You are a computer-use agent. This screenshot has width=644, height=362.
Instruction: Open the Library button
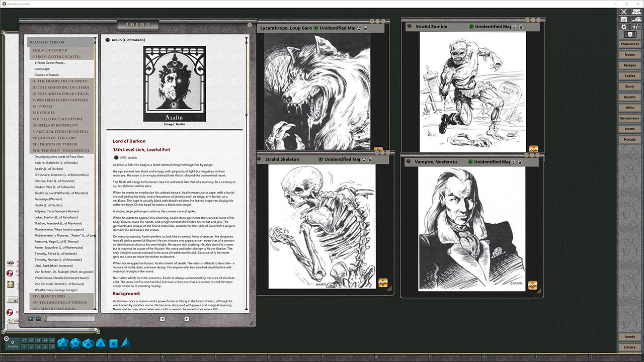629,347
